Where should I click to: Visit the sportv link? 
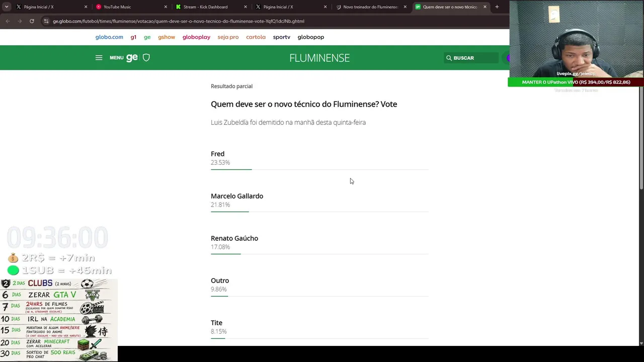click(282, 37)
